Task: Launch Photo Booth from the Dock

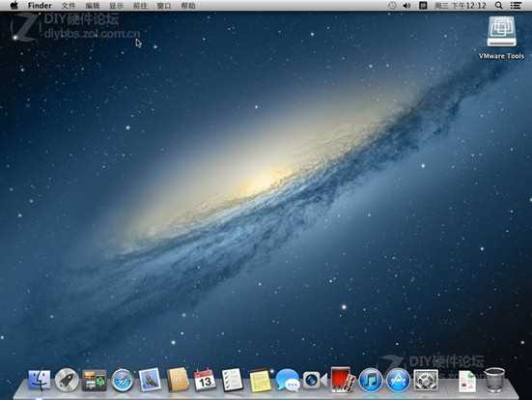Action: 342,380
